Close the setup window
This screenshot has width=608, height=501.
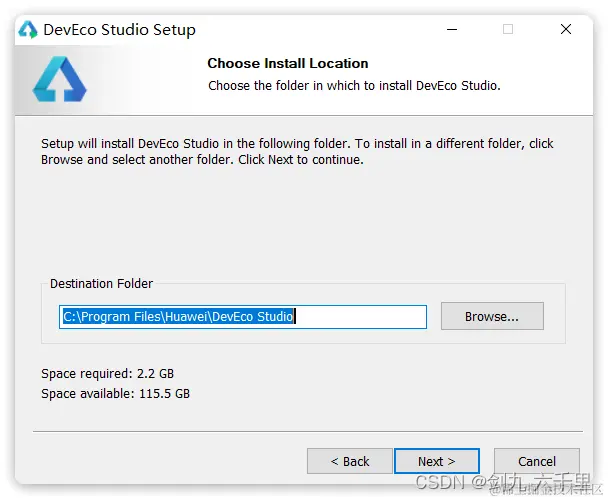[566, 29]
